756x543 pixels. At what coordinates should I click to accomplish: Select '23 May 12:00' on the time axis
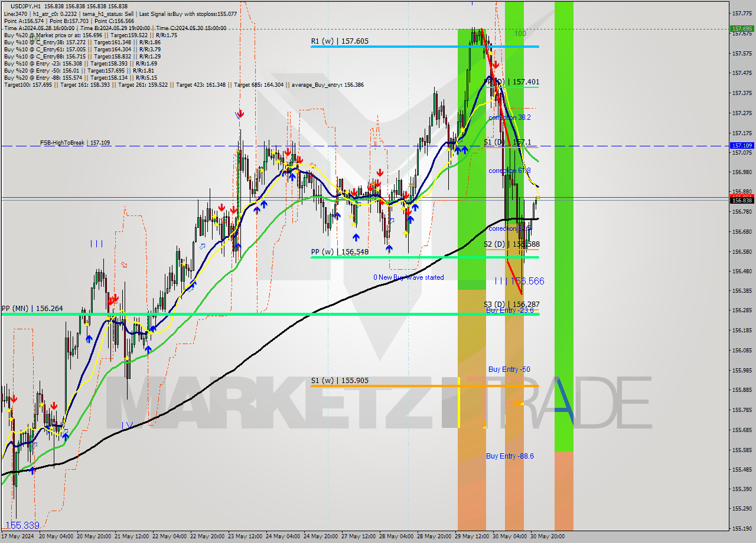point(245,537)
